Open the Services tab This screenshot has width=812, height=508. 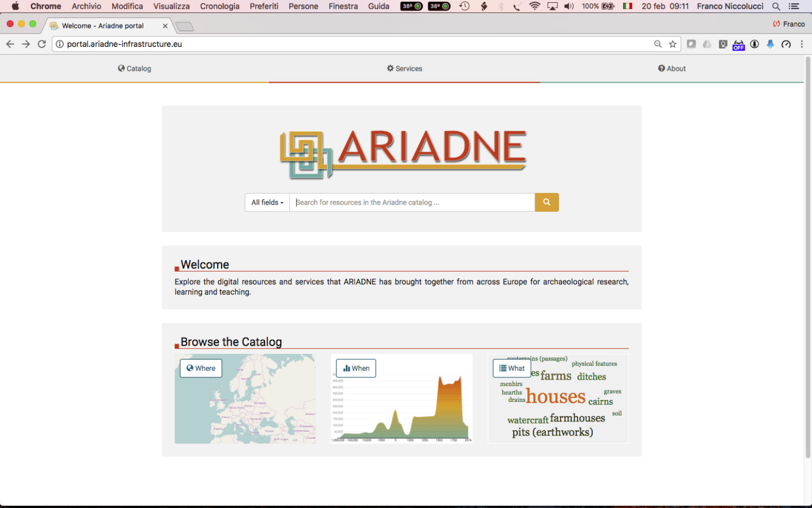[x=404, y=69]
